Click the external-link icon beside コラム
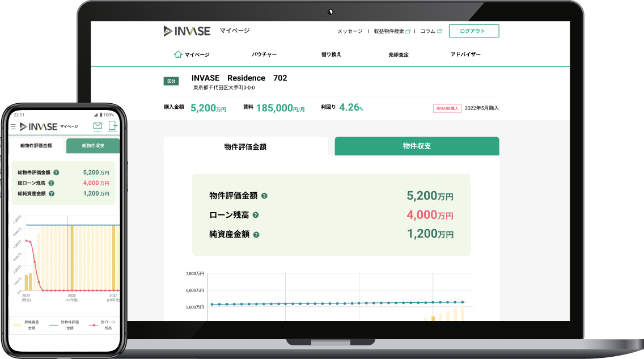Image resolution: width=644 pixels, height=359 pixels. [440, 30]
